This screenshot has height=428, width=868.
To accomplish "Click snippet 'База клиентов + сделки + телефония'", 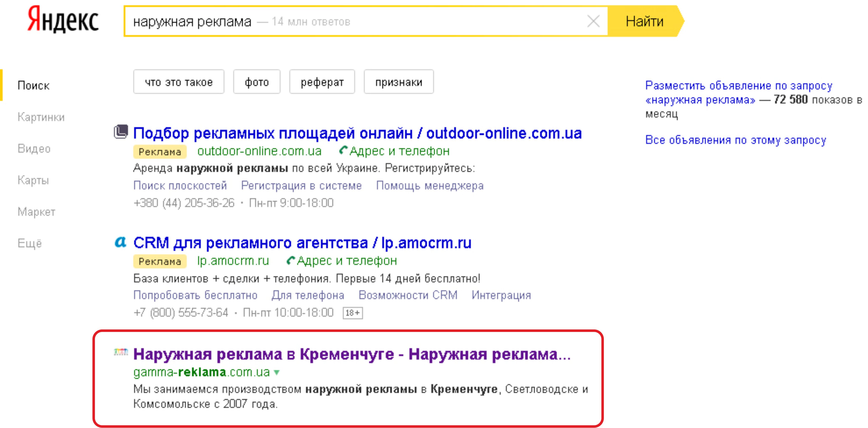I will [232, 278].
